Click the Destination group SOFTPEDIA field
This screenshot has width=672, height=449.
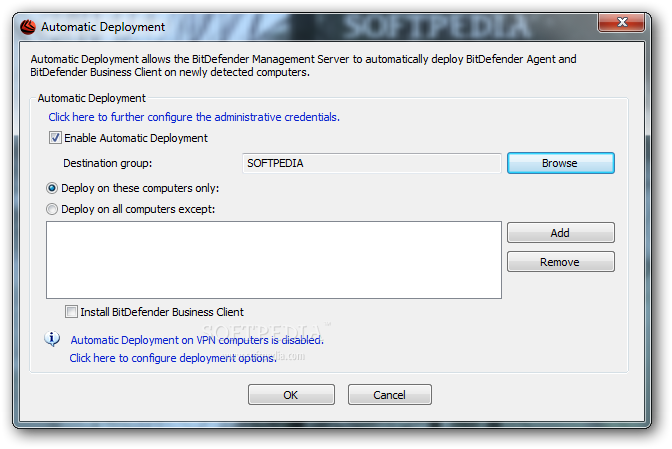pos(372,163)
